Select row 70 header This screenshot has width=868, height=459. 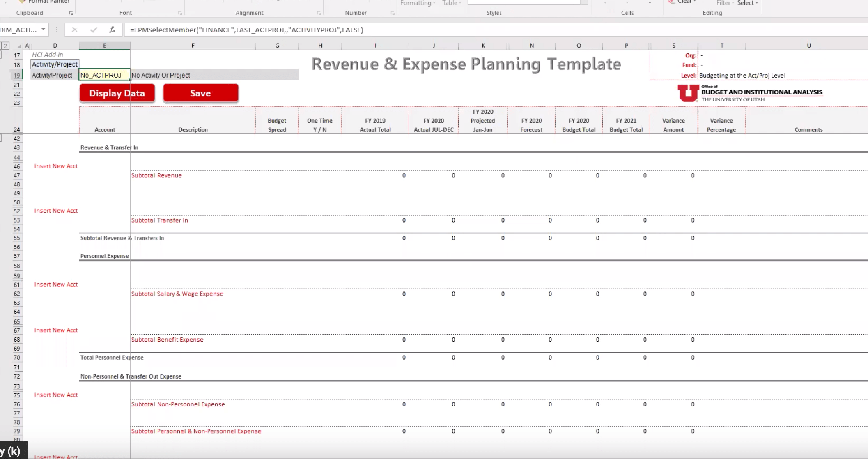[x=16, y=358]
